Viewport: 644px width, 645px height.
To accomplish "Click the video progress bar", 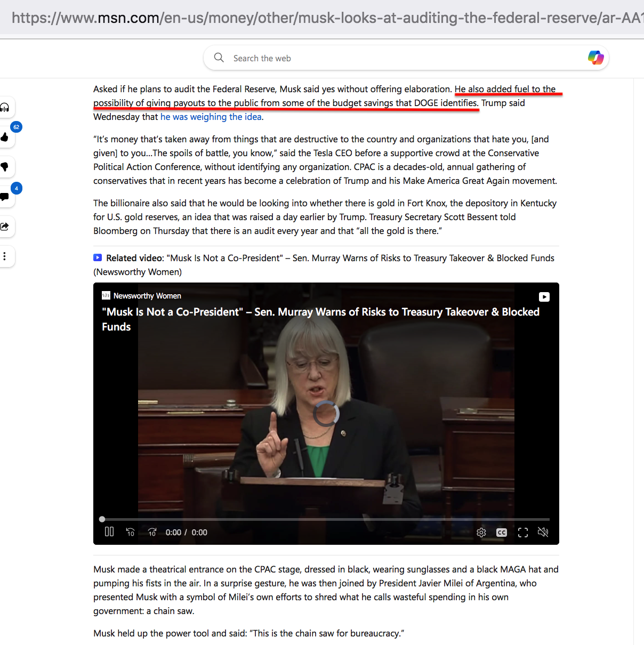I will [326, 519].
